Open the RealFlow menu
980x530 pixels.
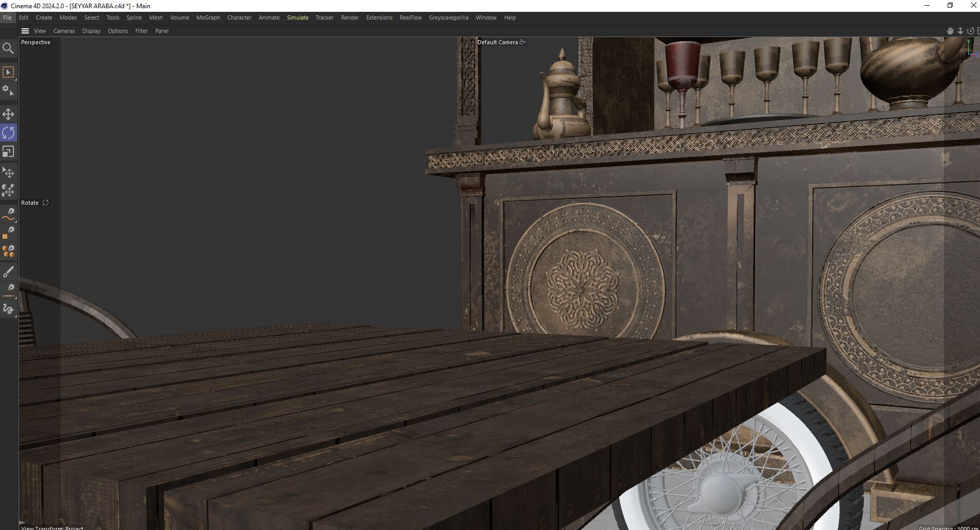point(411,17)
